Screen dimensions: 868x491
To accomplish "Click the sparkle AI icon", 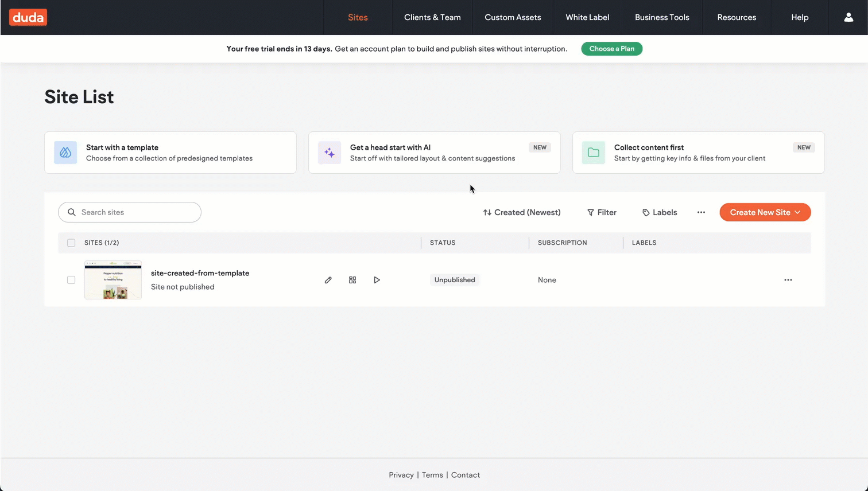I will pos(330,153).
